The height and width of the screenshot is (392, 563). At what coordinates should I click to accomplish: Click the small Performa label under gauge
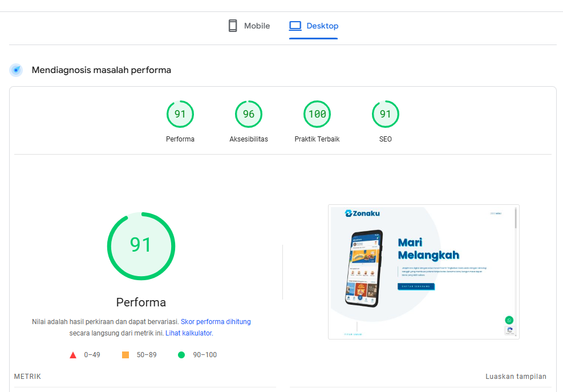coord(180,139)
